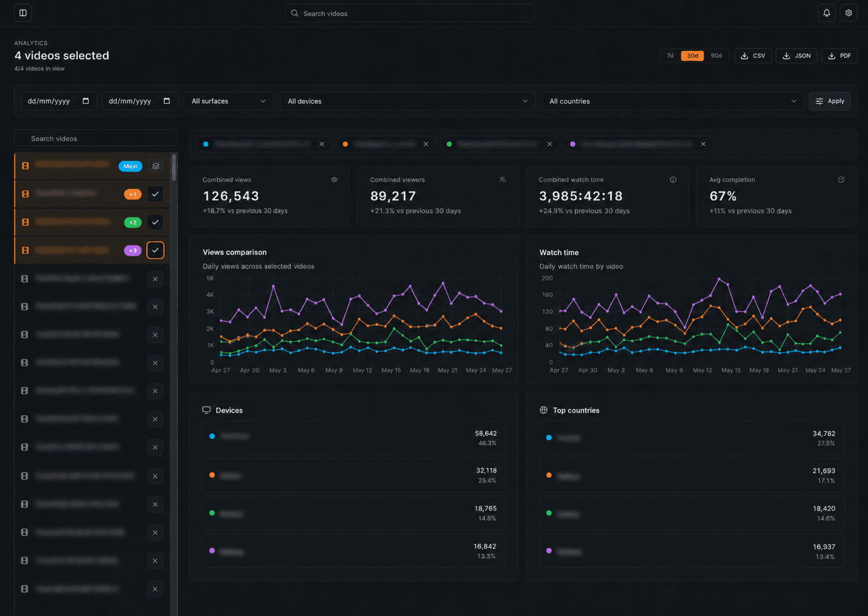
Task: Remove the blue-dot video chip
Action: 322,144
